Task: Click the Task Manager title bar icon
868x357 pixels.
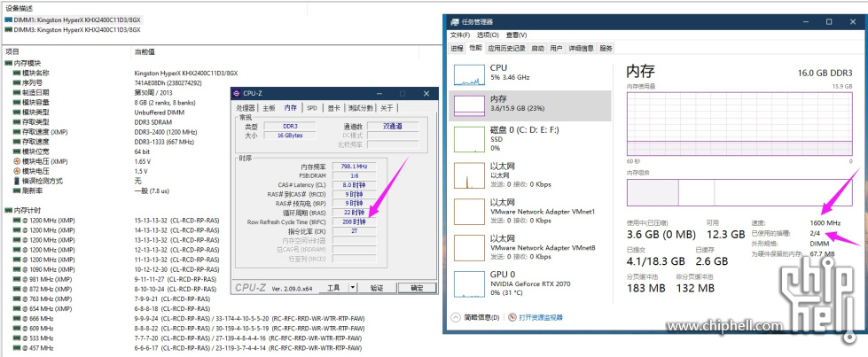Action: click(454, 22)
